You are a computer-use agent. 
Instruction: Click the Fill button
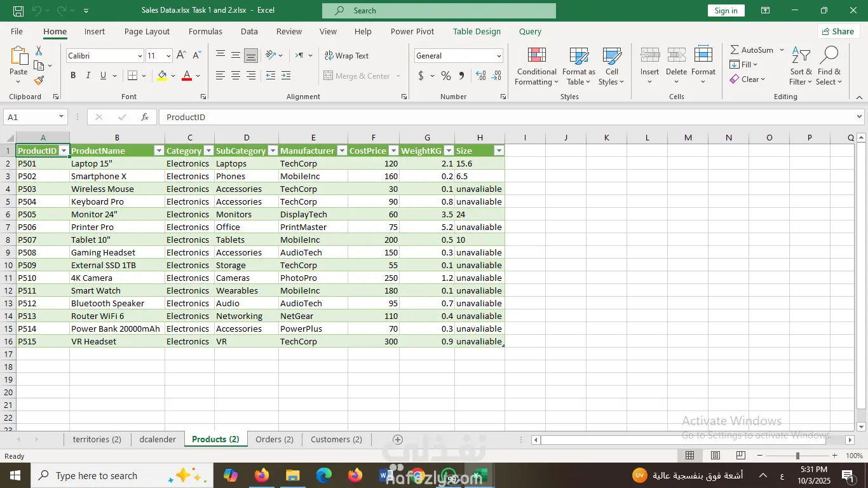pos(744,65)
